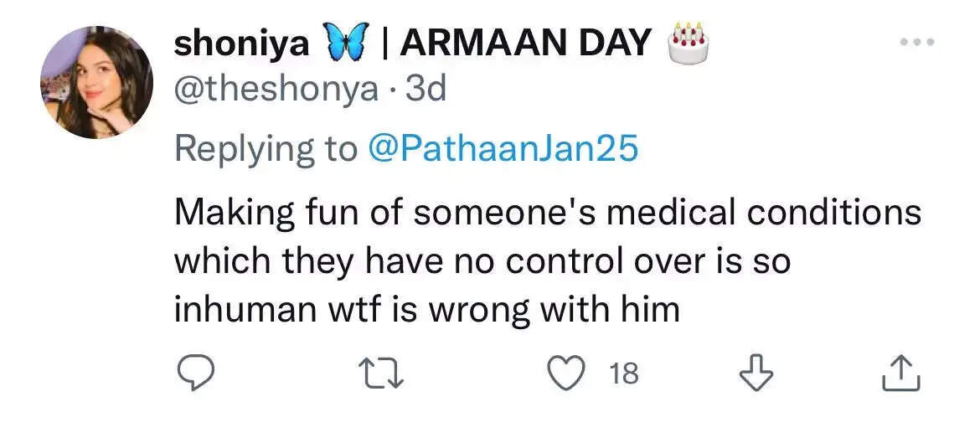
Task: Click the line 'Making fun of someone's medical conditions'
Action: [548, 213]
